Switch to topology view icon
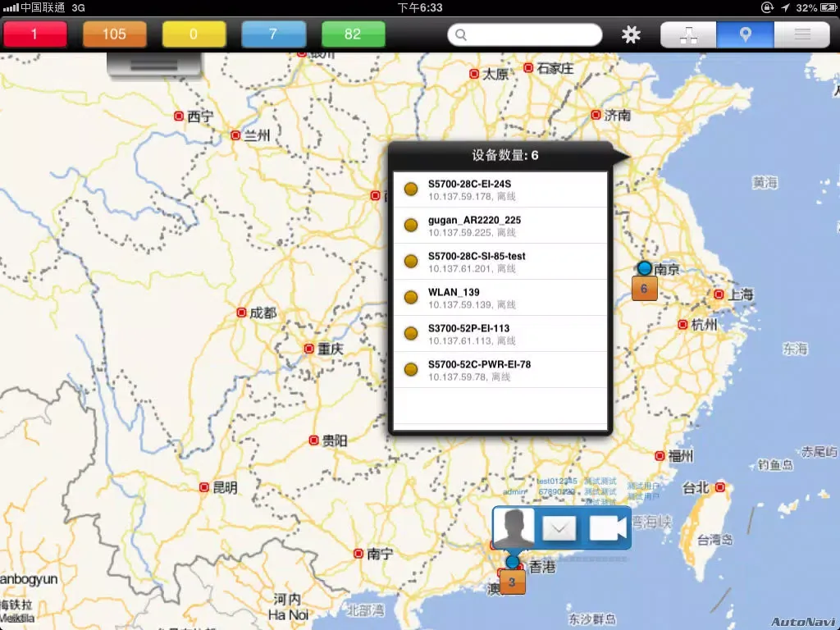Viewport: 840px width, 630px height. pos(688,34)
